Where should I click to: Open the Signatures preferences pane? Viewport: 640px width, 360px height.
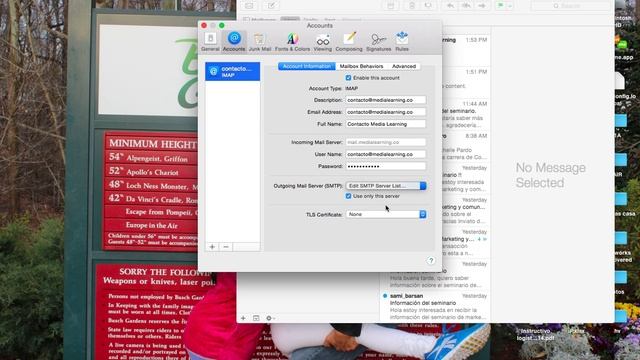pos(378,42)
